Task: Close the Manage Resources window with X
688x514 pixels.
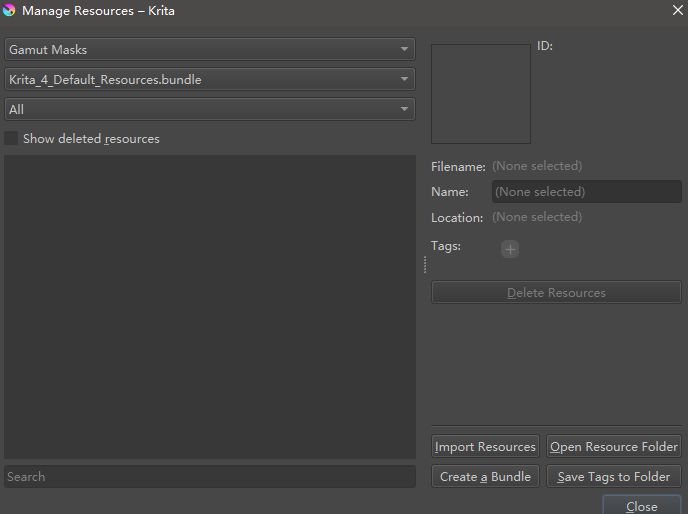Action: [677, 10]
